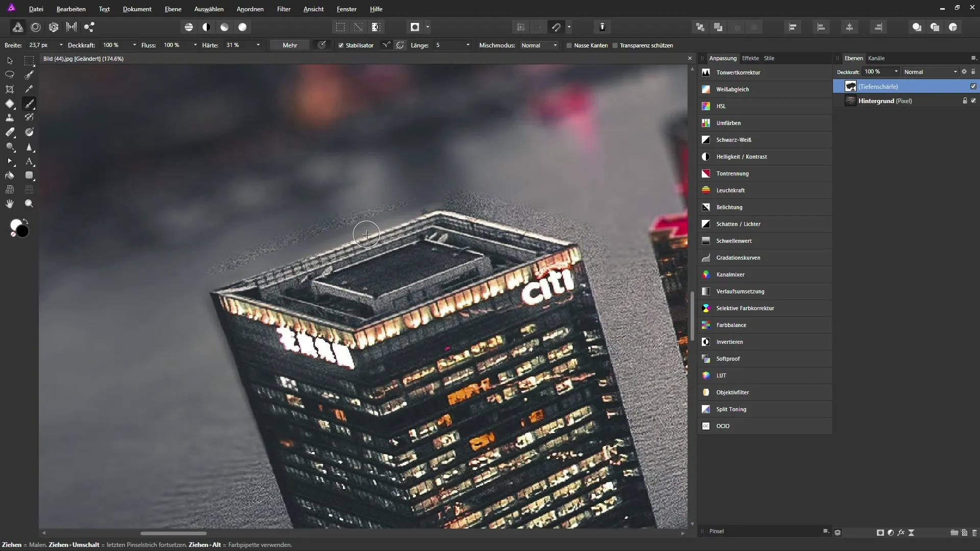The image size is (980, 551).
Task: Add a Gradationskurven adjustment
Action: (x=765, y=258)
